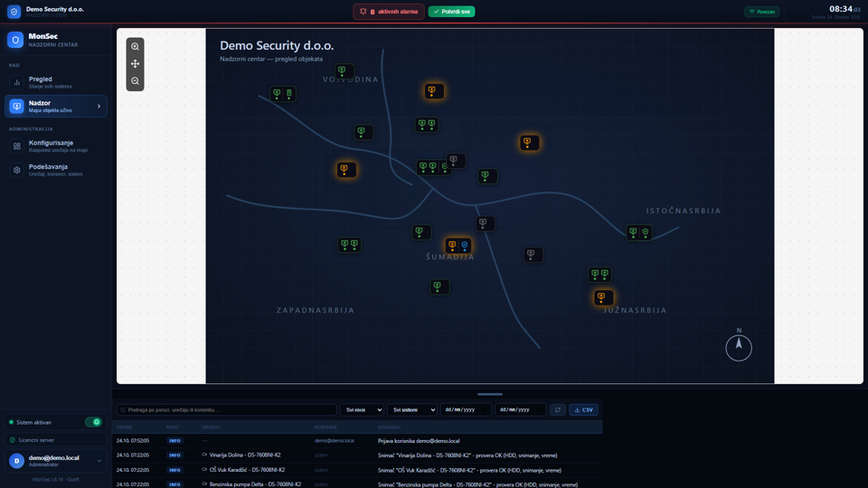This screenshot has width=868, height=488.
Task: Click the NIVO column header
Action: pyautogui.click(x=172, y=427)
